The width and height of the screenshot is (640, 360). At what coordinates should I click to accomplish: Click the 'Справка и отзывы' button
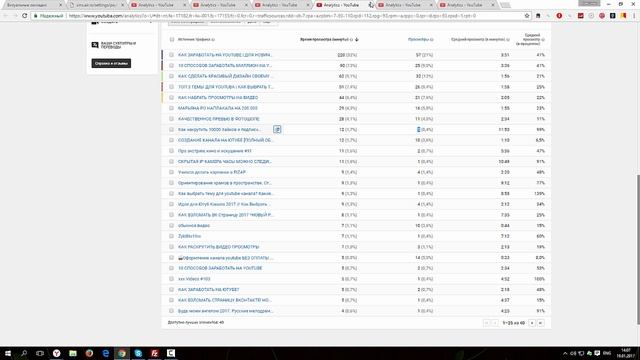(111, 63)
